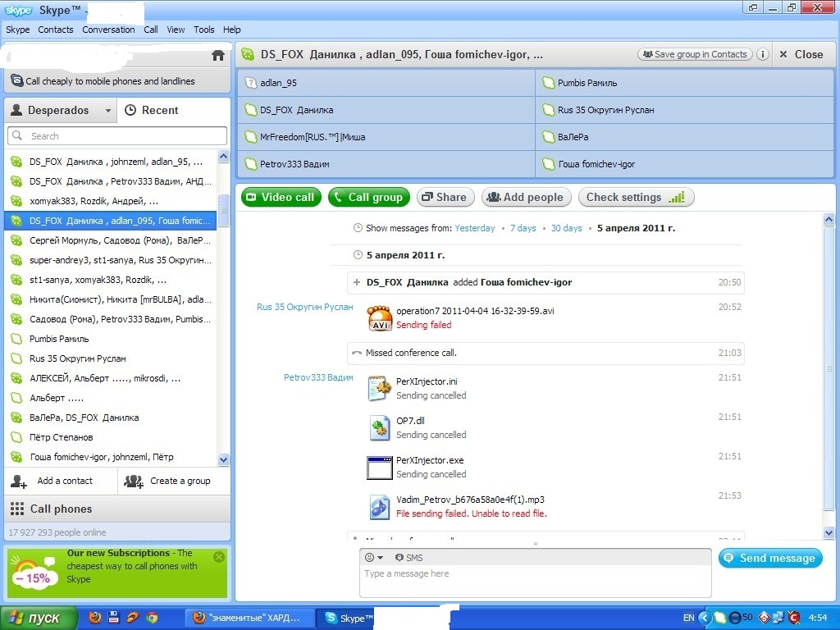The width and height of the screenshot is (840, 630).
Task: Click the status icon beside adlan_95
Action: pyautogui.click(x=250, y=83)
